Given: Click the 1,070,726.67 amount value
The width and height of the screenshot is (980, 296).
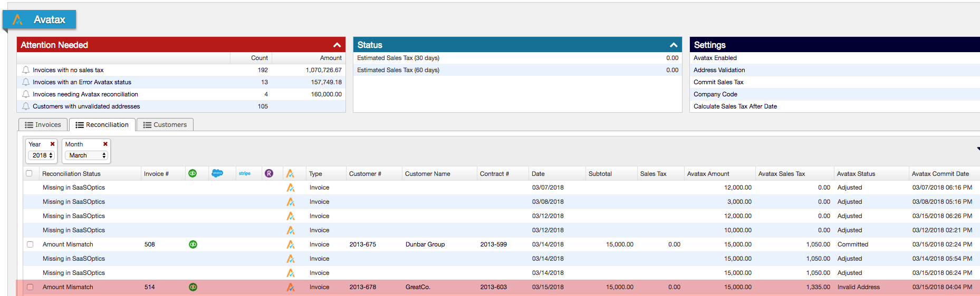Looking at the screenshot, I should point(323,70).
